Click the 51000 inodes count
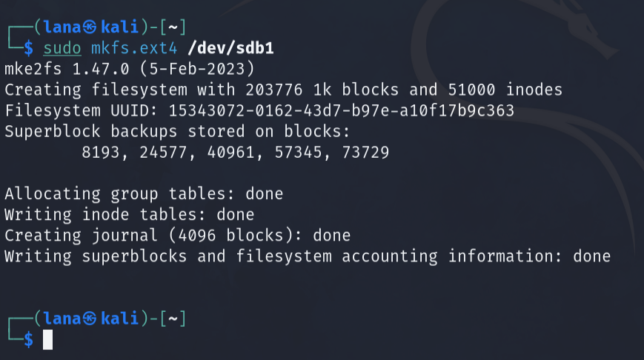 (471, 90)
